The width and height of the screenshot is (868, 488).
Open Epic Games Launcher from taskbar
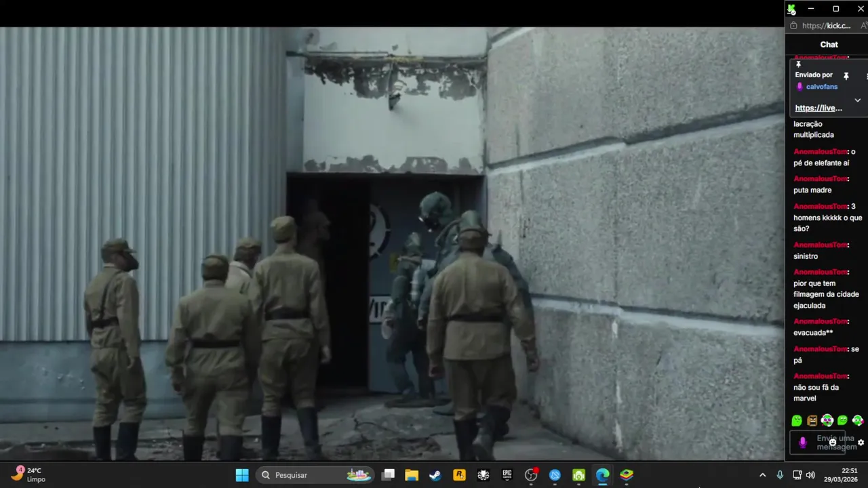coord(507,475)
